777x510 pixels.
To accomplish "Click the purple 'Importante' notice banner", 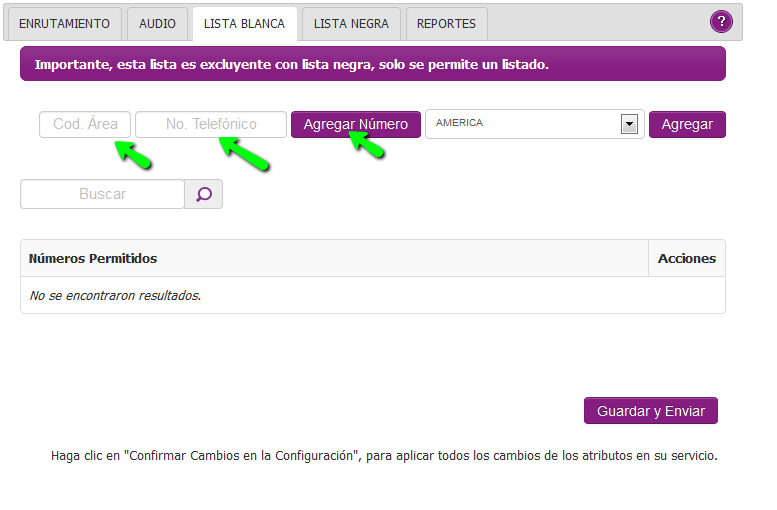I will (x=373, y=64).
